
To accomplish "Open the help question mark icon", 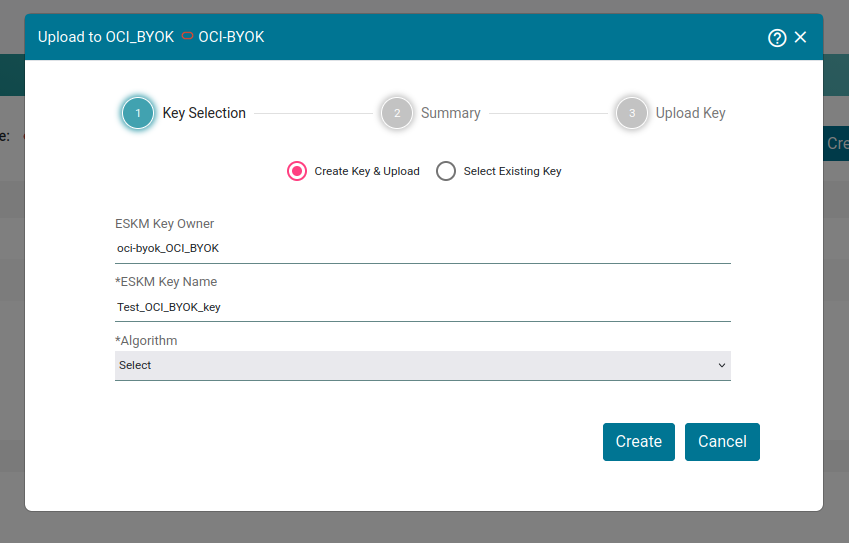I will click(x=777, y=38).
